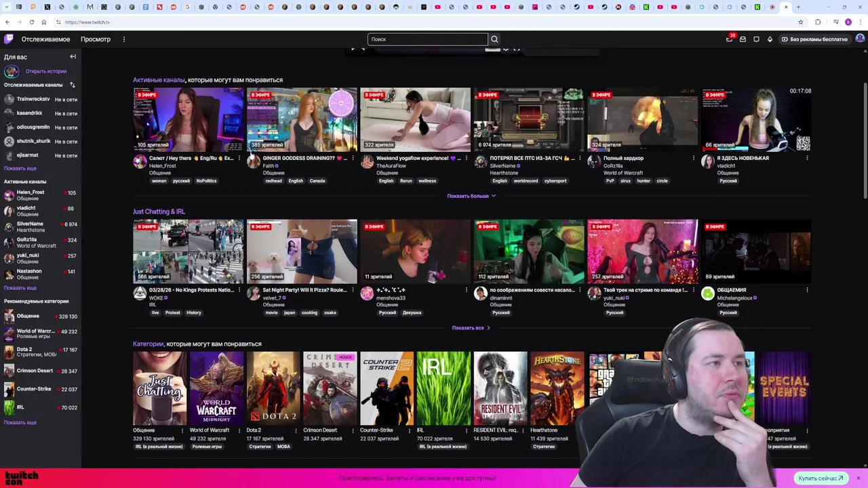Open Counter-Strike category cover art
This screenshot has height=488, width=868.
(387, 388)
